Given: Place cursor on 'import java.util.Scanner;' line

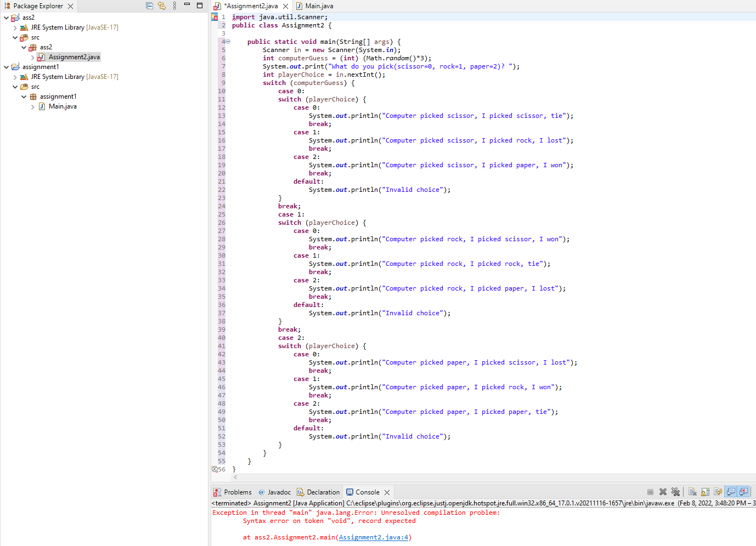Looking at the screenshot, I should [x=280, y=17].
